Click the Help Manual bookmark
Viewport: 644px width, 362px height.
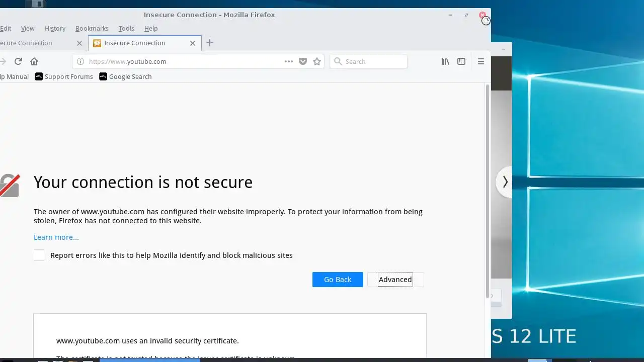pyautogui.click(x=14, y=76)
